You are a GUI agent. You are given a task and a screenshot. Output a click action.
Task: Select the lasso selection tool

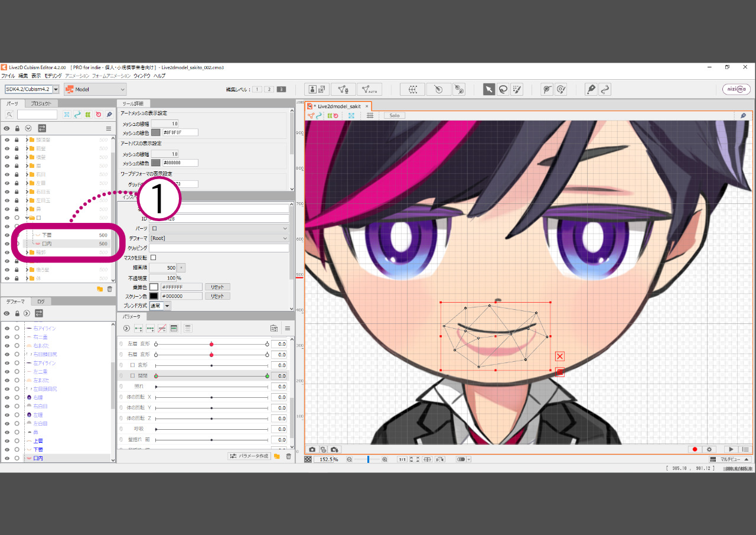[503, 89]
